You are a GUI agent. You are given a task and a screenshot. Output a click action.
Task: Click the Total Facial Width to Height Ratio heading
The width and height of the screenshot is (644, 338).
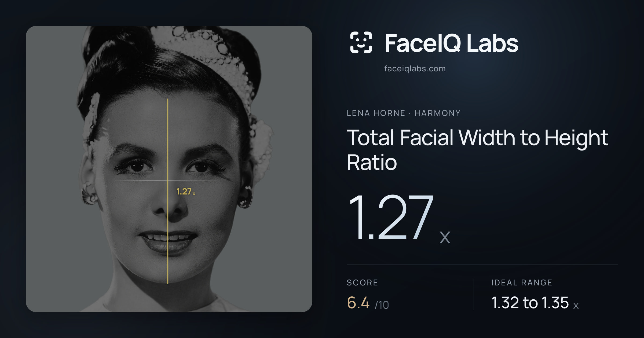(x=478, y=150)
